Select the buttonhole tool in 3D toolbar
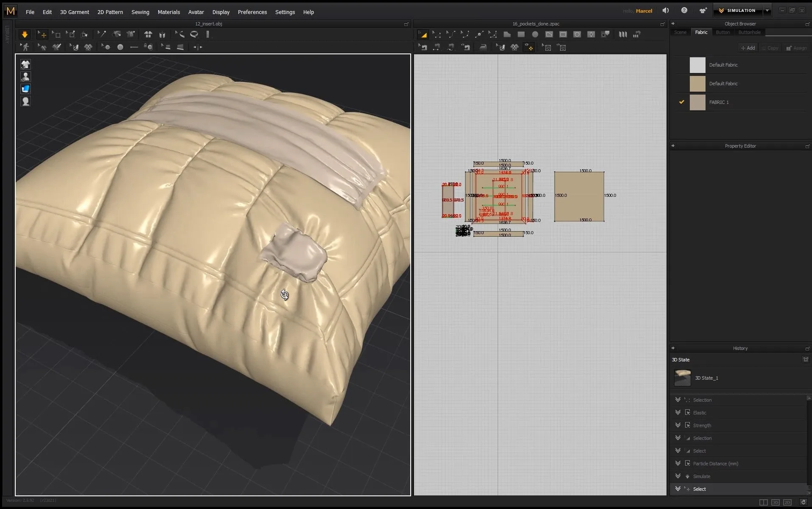812x509 pixels. 134,47
